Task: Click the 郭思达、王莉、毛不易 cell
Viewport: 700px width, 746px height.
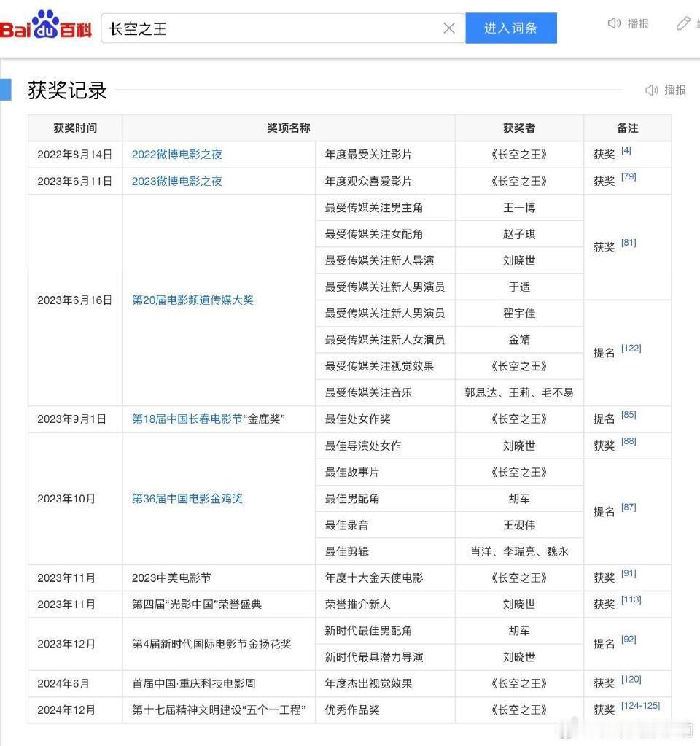Action: (x=519, y=392)
